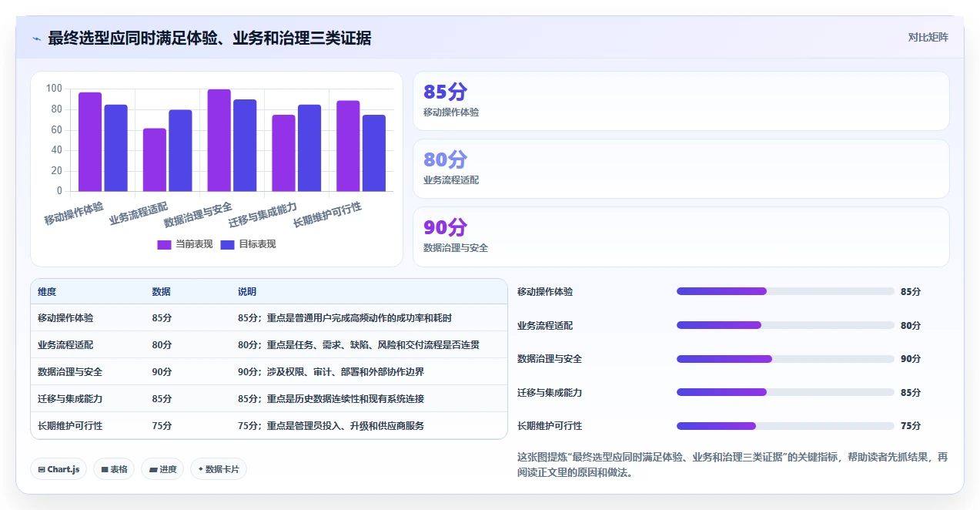Click the chart axis label 长期维护可行性
980x510 pixels.
(x=327, y=214)
